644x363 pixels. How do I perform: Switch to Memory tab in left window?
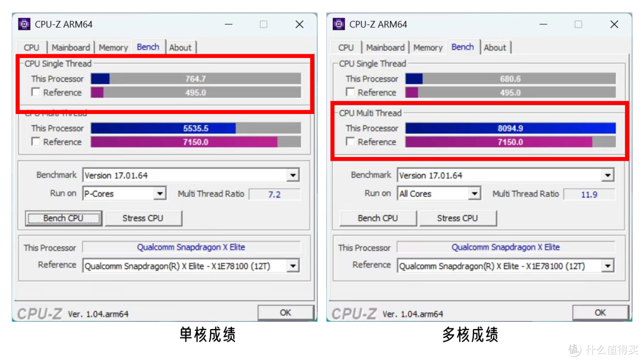tap(113, 47)
